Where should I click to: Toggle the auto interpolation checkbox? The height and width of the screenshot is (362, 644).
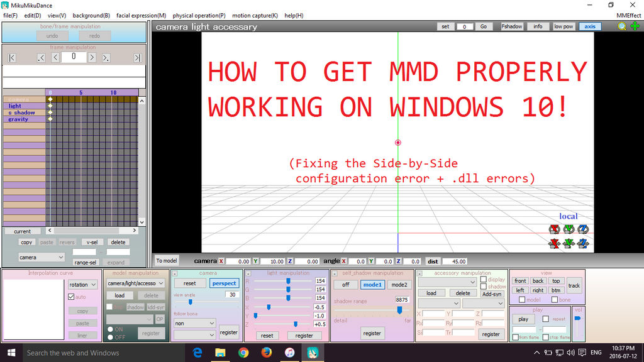(71, 297)
